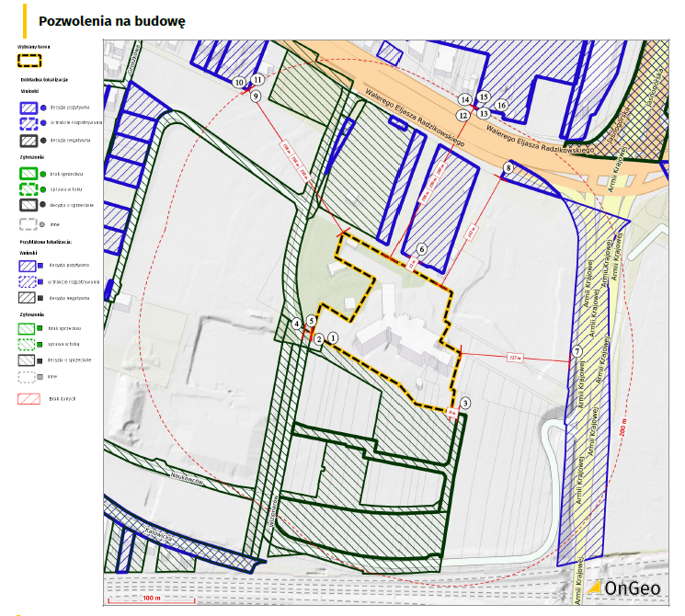Click numbered marker 3 on the map
This screenshot has width=685, height=616.
click(465, 403)
